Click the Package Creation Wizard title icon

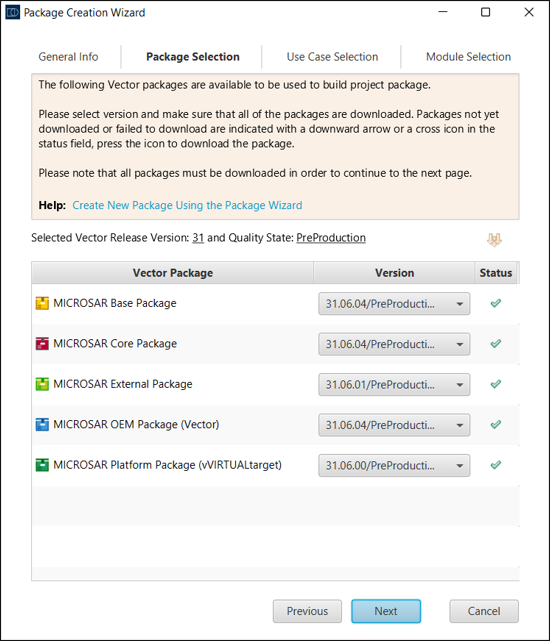click(x=13, y=13)
